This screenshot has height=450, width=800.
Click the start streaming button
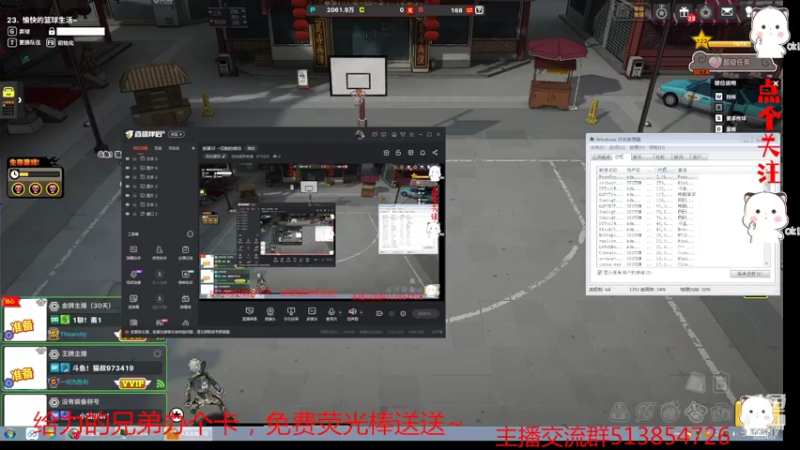coord(425,313)
